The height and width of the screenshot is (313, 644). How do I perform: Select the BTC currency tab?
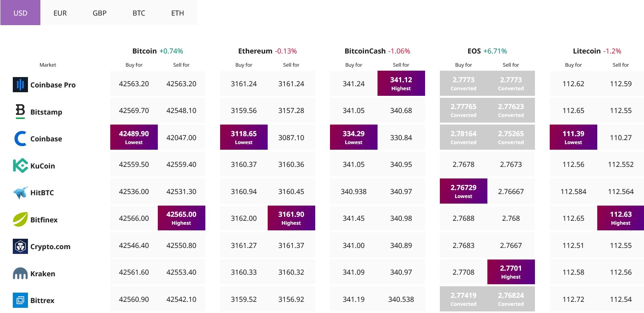(139, 13)
